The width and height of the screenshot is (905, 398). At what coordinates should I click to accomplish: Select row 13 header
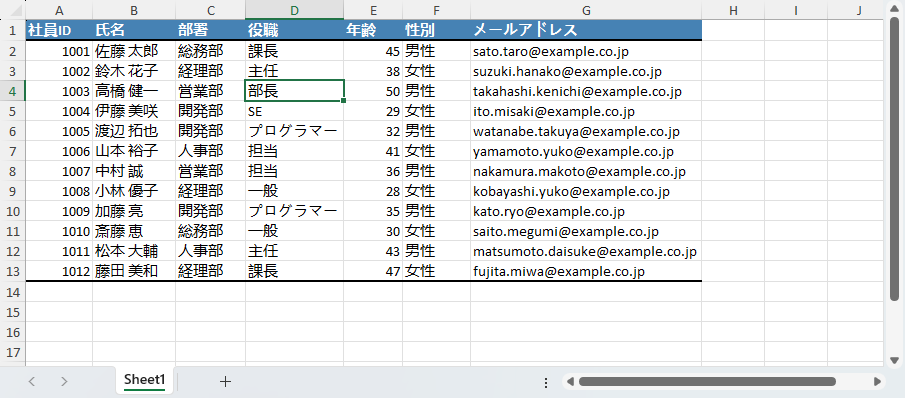13,271
